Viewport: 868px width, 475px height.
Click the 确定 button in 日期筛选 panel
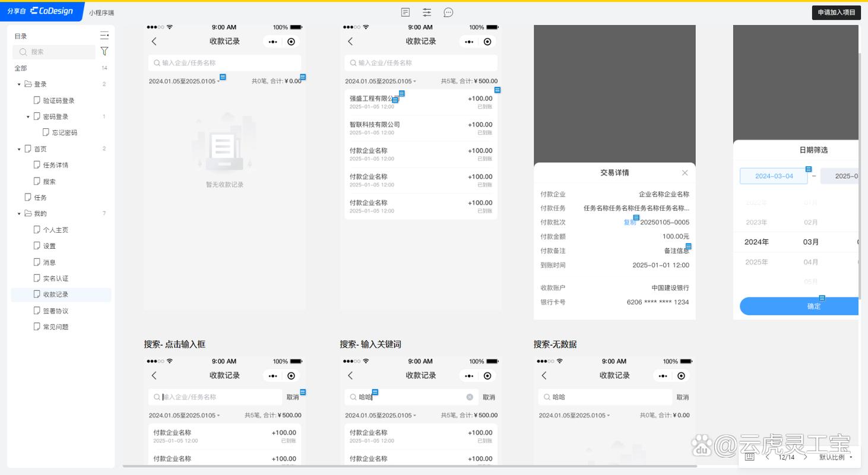[x=799, y=306]
